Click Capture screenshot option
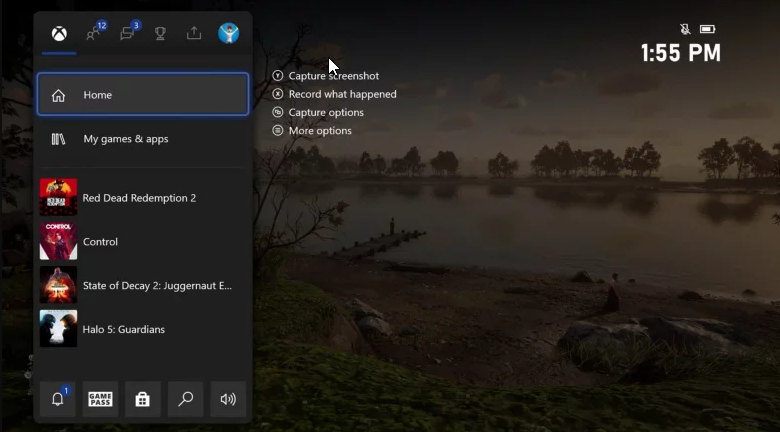 [333, 76]
